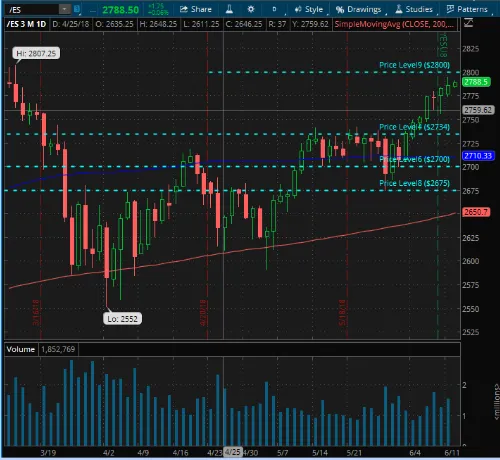Click the 5/14 date on time axis
This screenshot has height=460, width=500.
tap(320, 453)
